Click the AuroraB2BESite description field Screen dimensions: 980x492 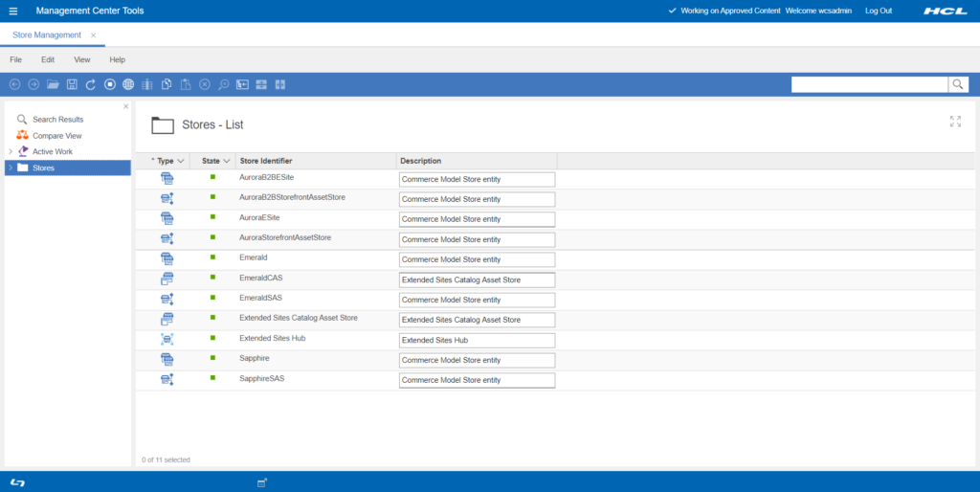477,179
